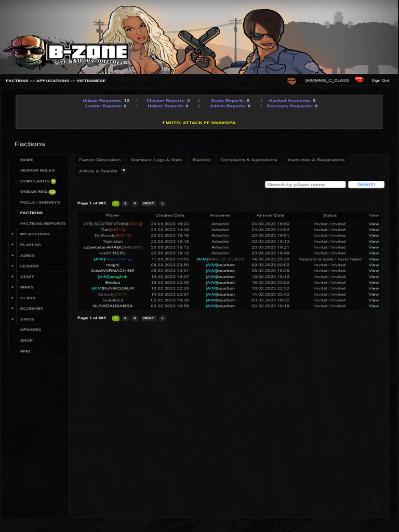The height and width of the screenshot is (532, 399).
Task: Expand the Economy sidebar arrow
Action: [13, 309]
